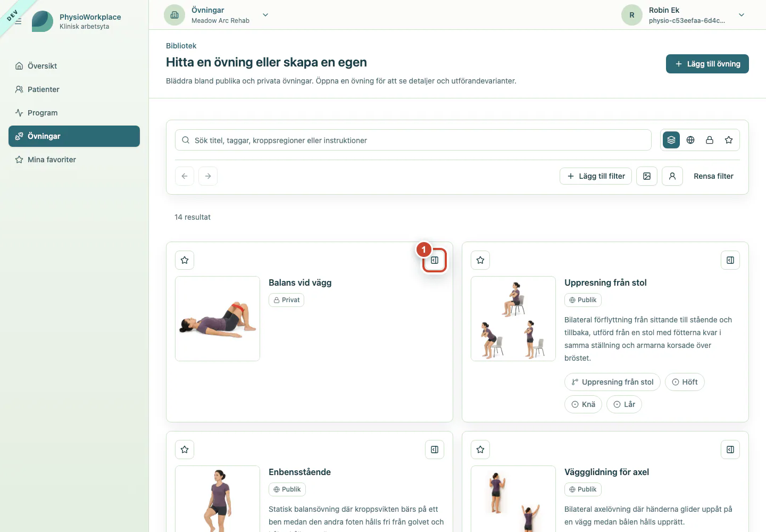The image size is (766, 532).
Task: Open the Lägg till filter menu
Action: tap(596, 176)
